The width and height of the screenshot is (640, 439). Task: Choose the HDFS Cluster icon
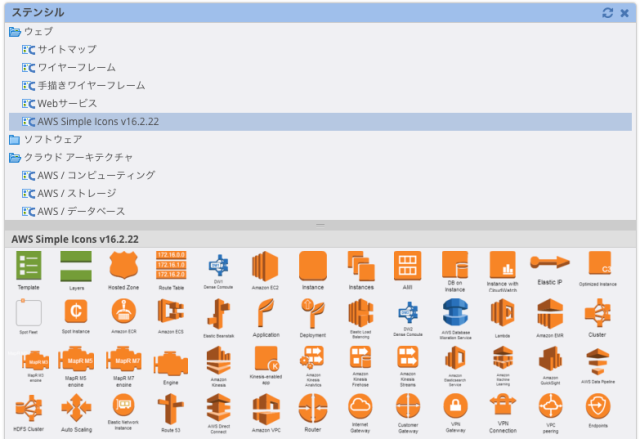pyautogui.click(x=29, y=408)
